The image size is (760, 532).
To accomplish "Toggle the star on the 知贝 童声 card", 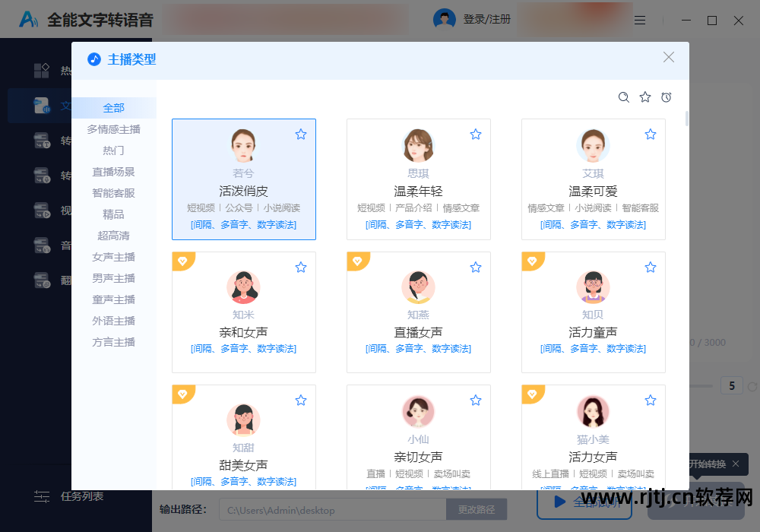I will [x=650, y=267].
